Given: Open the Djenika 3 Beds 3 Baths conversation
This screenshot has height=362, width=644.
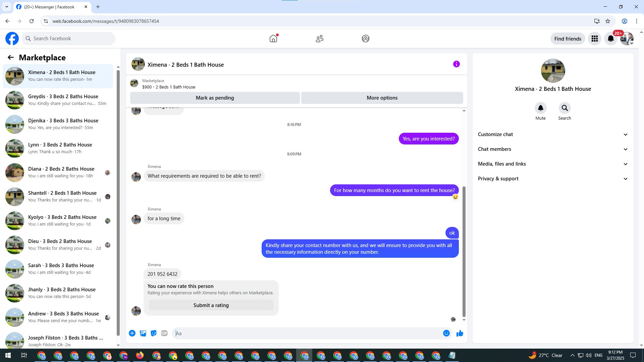Looking at the screenshot, I should coord(58,124).
